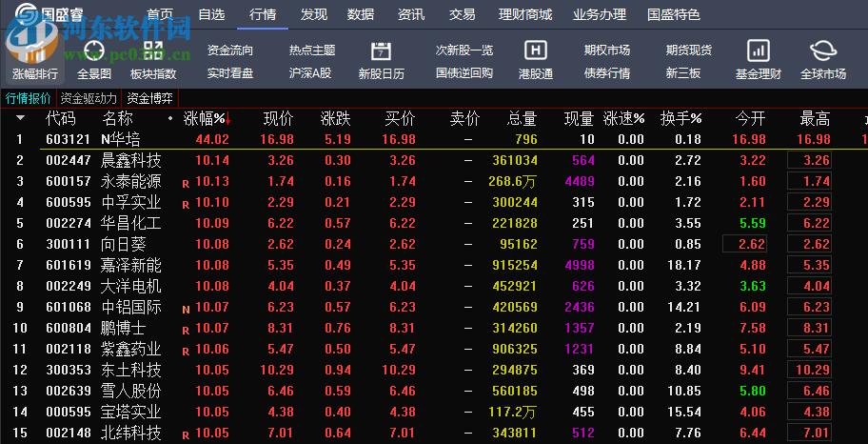Click the 代码 column header
This screenshot has width=868, height=444.
[60, 118]
